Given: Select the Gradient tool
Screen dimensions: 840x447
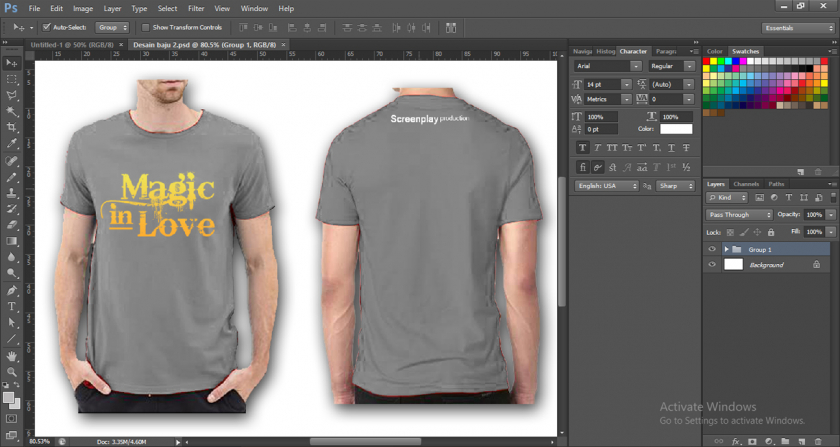Looking at the screenshot, I should (11, 241).
